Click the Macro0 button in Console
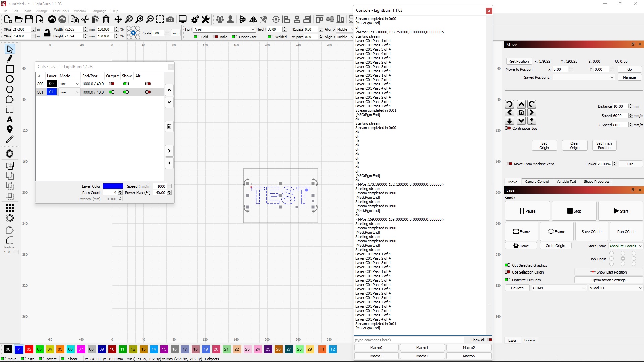The width and height of the screenshot is (644, 362). coord(376,348)
